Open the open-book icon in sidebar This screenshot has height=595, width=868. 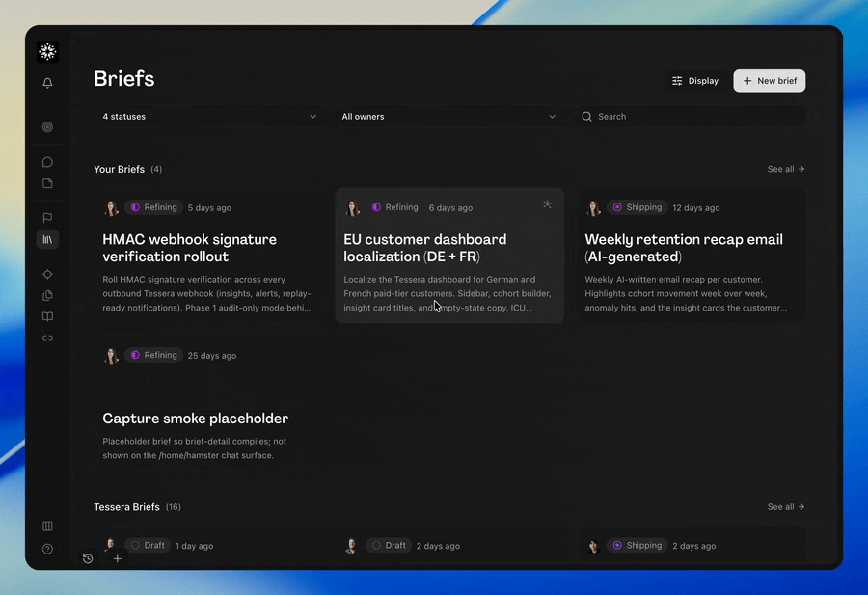pyautogui.click(x=47, y=316)
